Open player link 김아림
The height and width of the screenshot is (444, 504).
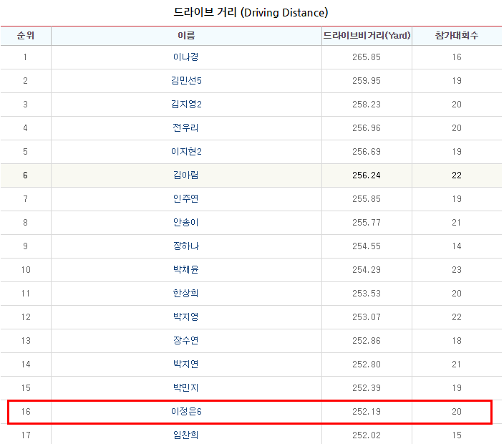[186, 175]
